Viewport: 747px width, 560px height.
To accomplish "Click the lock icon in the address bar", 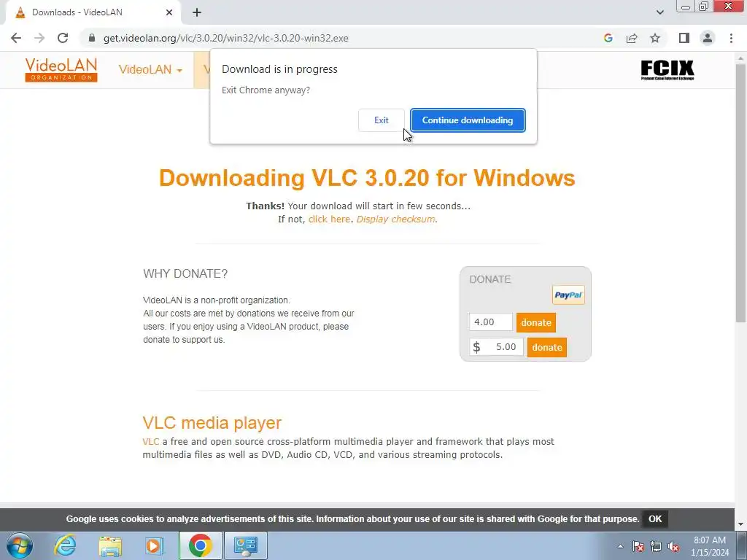I will (92, 38).
